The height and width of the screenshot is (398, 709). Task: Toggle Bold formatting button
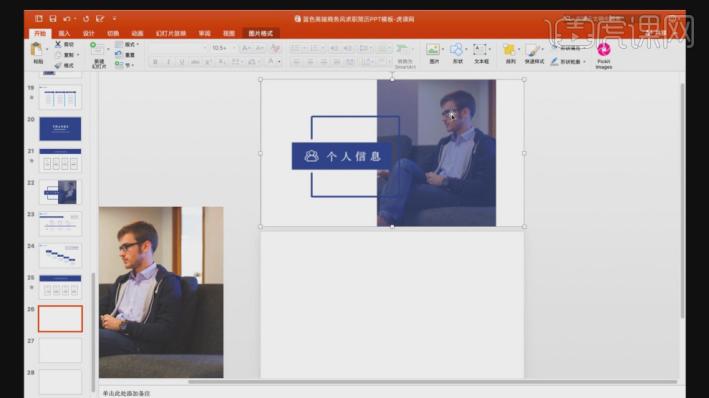(155, 62)
